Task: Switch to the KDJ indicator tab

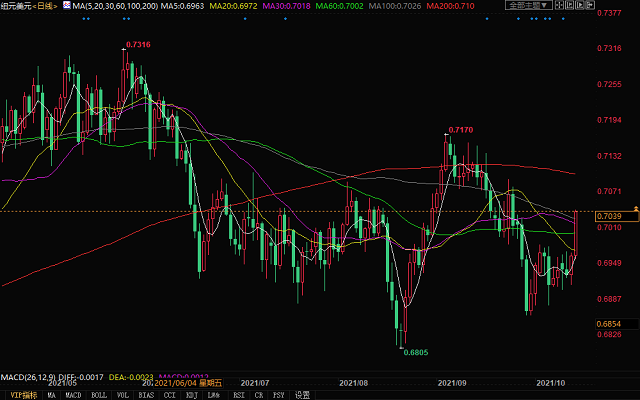Action: coord(191,395)
